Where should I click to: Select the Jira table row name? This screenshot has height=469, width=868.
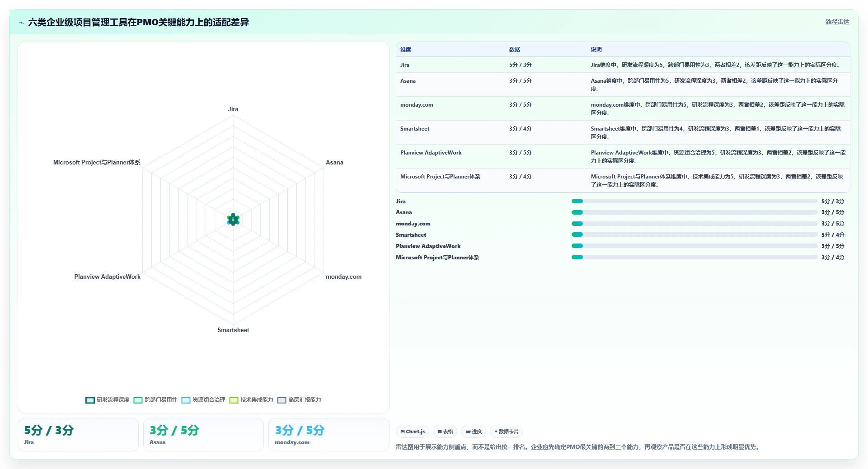(405, 65)
